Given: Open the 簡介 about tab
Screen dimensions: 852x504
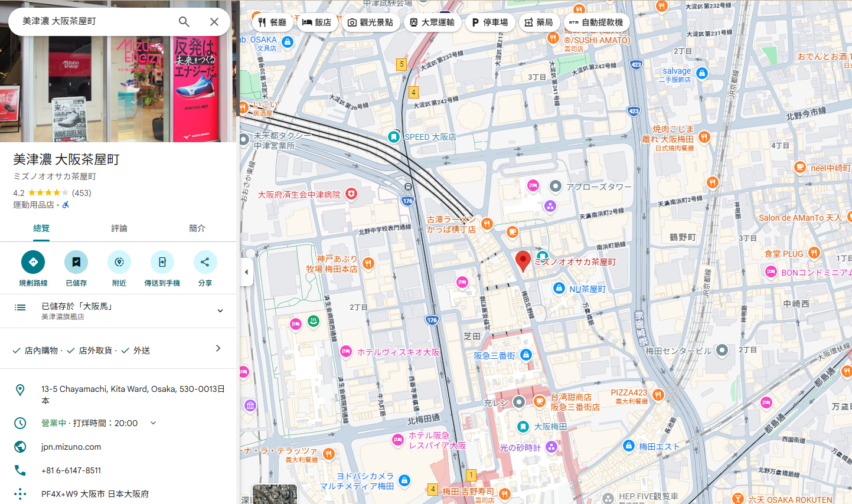Looking at the screenshot, I should pyautogui.click(x=197, y=228).
